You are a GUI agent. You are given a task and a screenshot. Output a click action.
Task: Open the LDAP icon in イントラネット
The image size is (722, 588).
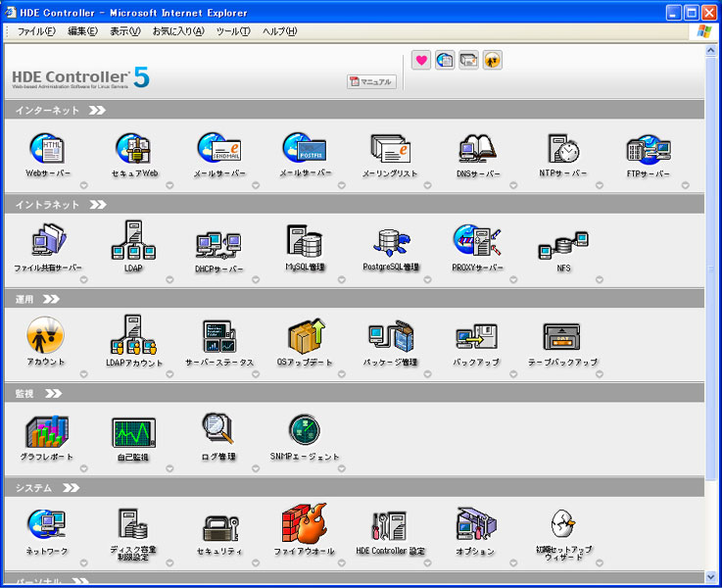[x=133, y=239]
